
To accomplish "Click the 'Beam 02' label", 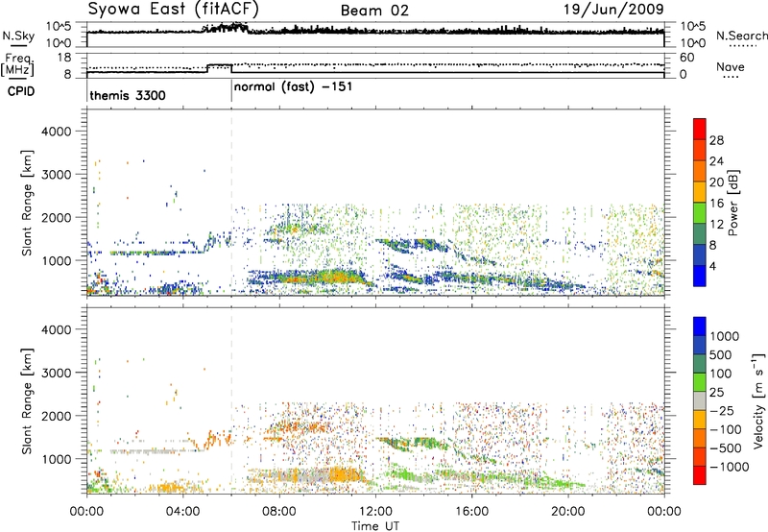I will click(374, 11).
